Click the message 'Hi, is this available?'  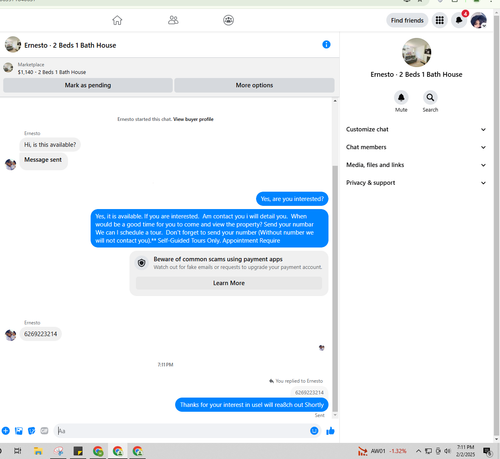(x=50, y=145)
